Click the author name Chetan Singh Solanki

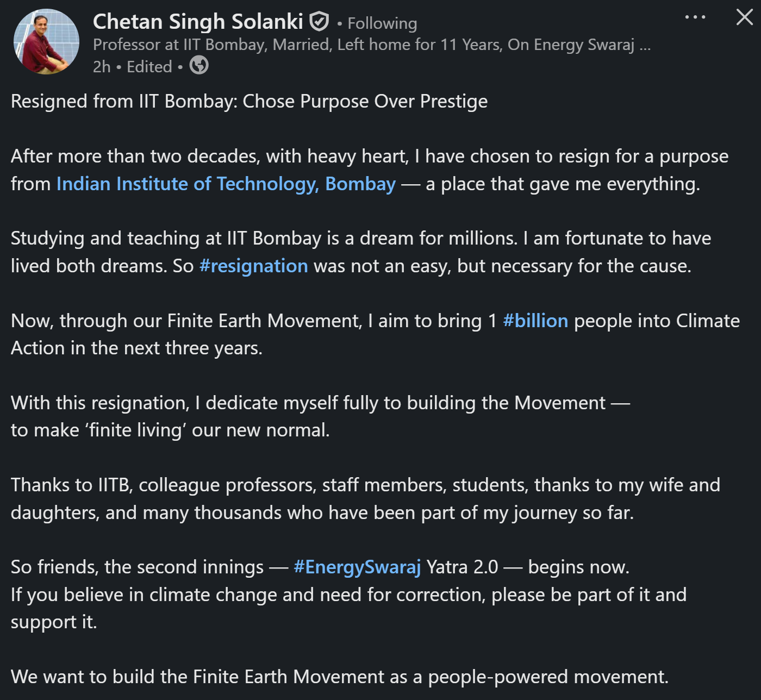[198, 22]
